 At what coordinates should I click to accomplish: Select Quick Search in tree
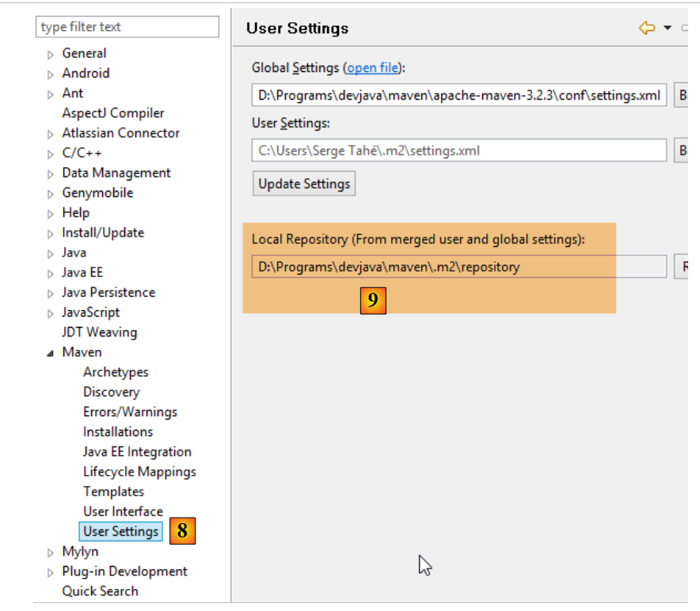click(100, 591)
